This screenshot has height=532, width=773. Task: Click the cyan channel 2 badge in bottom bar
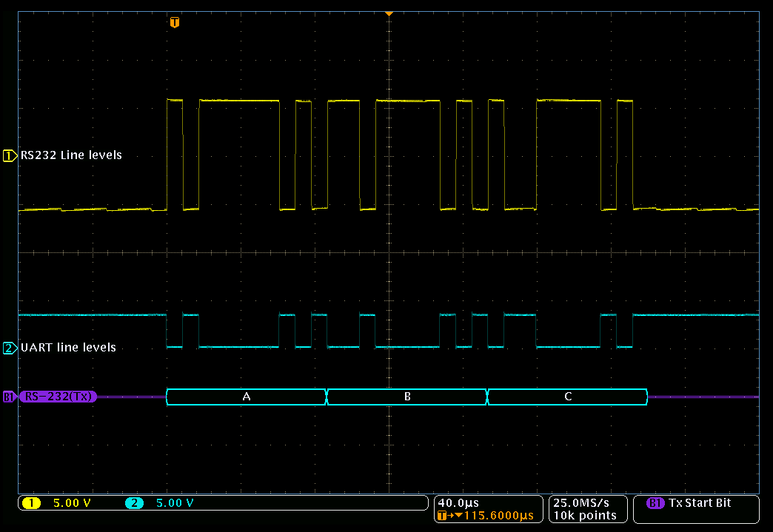coord(134,504)
